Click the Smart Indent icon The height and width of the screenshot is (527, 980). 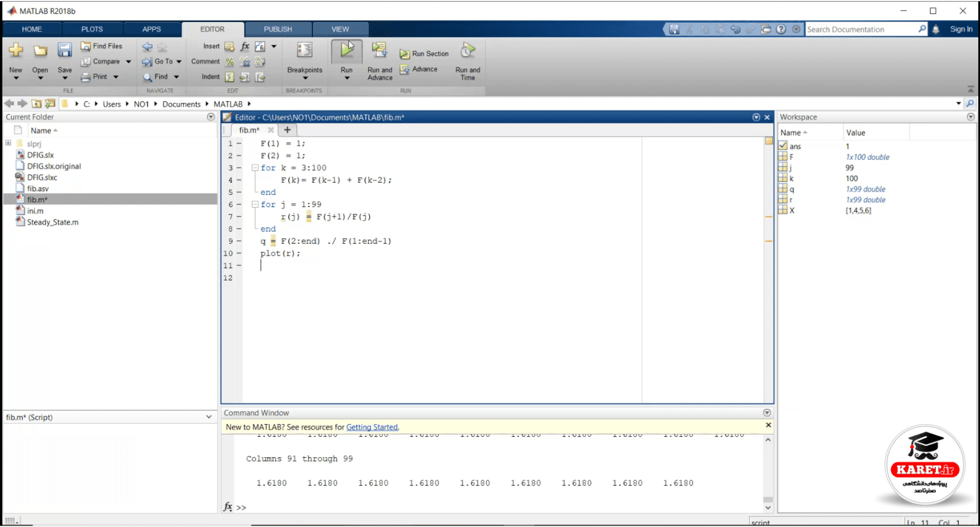click(x=230, y=77)
